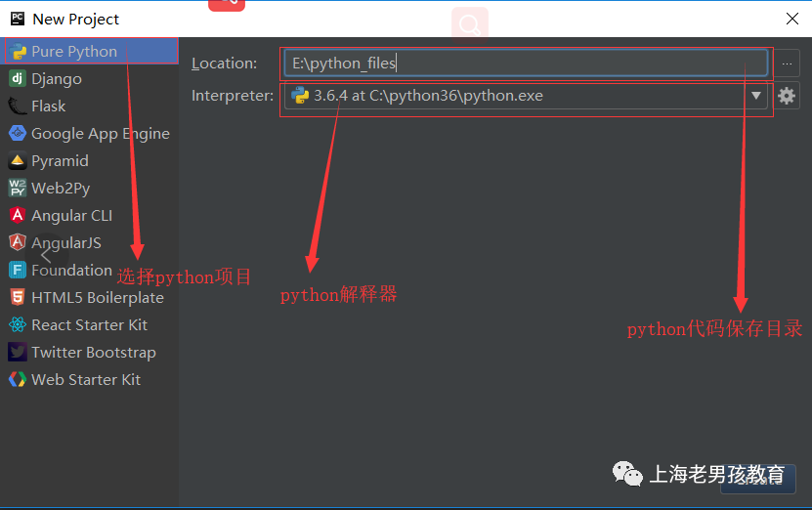Click the Twitter Bootstrap icon
Screen dimensions: 812x510
18,352
